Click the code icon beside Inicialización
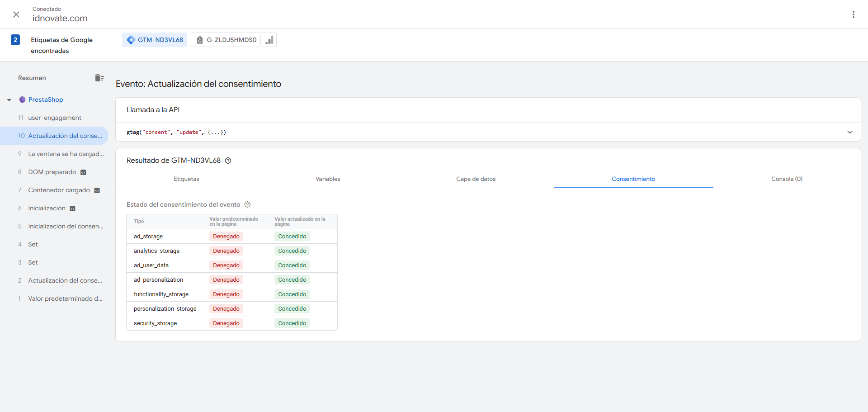The image size is (868, 412). [x=72, y=208]
